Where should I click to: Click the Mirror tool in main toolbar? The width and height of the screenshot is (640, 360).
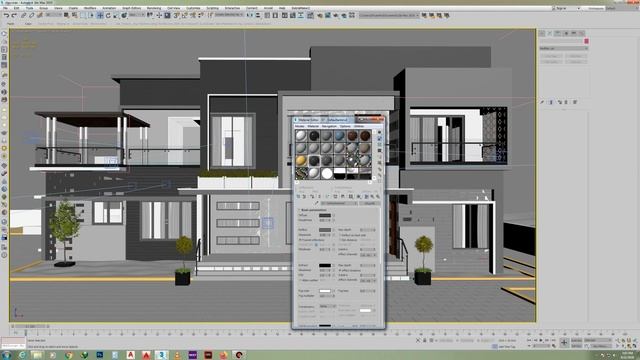pyautogui.click(x=250, y=16)
